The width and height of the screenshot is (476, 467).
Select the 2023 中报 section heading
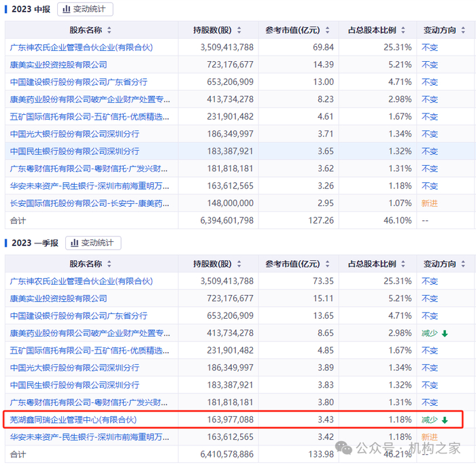coord(31,9)
